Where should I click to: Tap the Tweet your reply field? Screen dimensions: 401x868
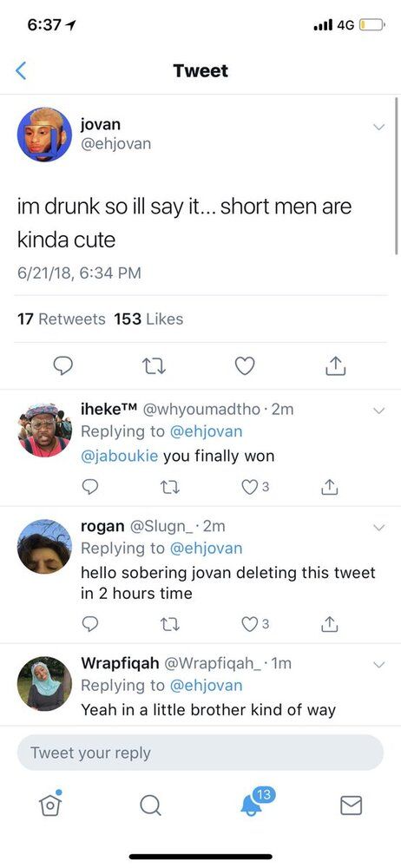pyautogui.click(x=200, y=753)
